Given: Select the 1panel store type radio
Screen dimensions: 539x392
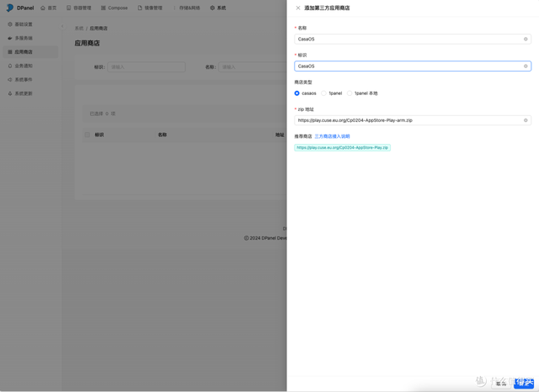Looking at the screenshot, I should click(x=323, y=93).
